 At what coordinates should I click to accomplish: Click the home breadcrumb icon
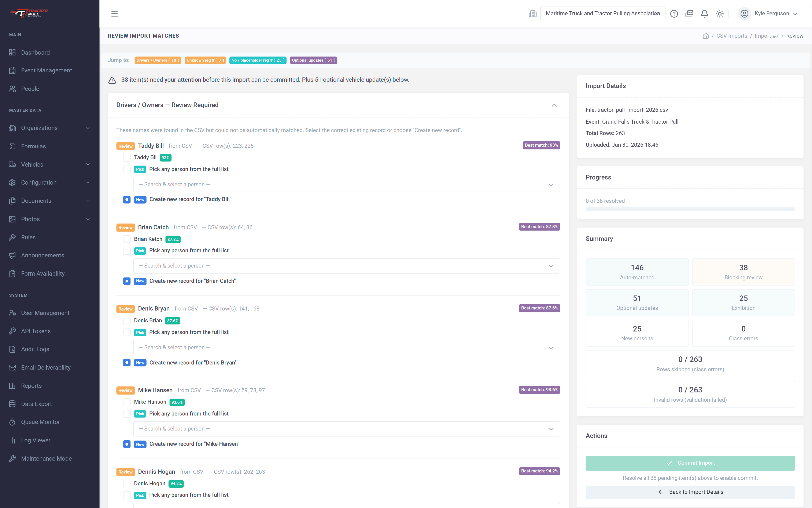click(x=705, y=36)
